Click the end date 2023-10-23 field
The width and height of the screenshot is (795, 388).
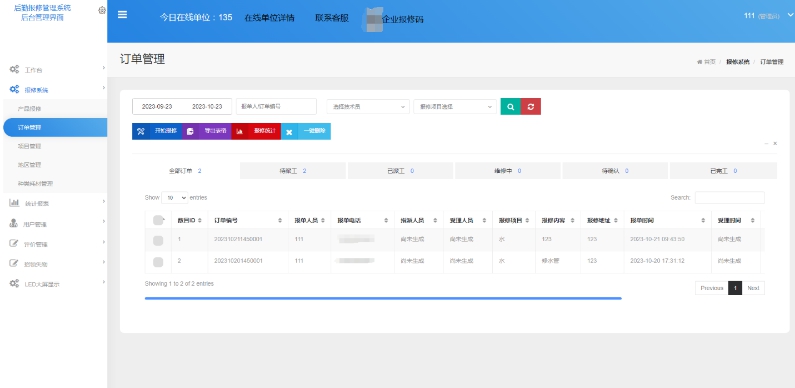pyautogui.click(x=207, y=107)
